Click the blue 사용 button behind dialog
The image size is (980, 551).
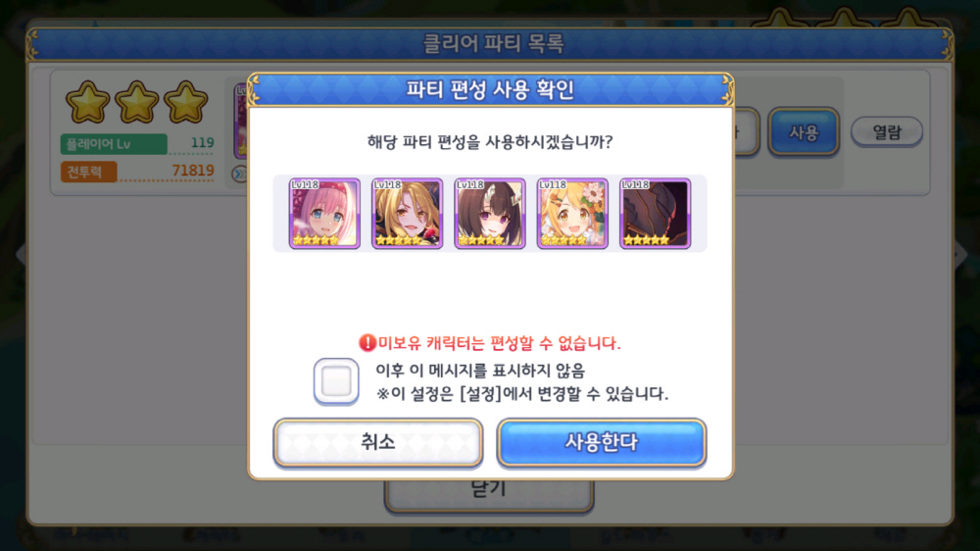(804, 132)
